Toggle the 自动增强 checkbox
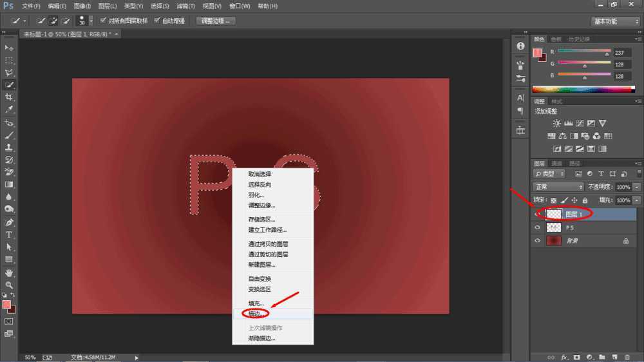This screenshot has width=644, height=362. click(x=157, y=21)
